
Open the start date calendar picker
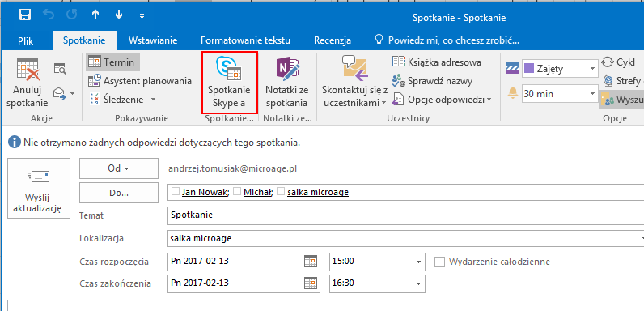point(311,262)
